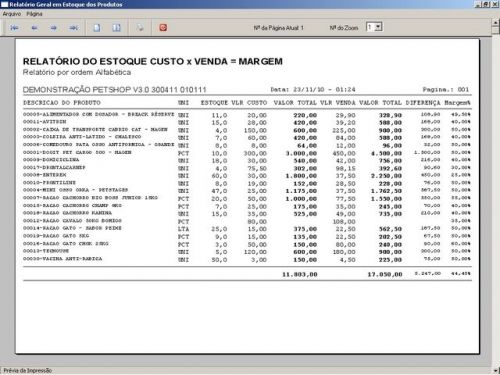Select '00020-VACINA ANTI-RABICA' product row
500x375 pixels.
tap(247, 259)
